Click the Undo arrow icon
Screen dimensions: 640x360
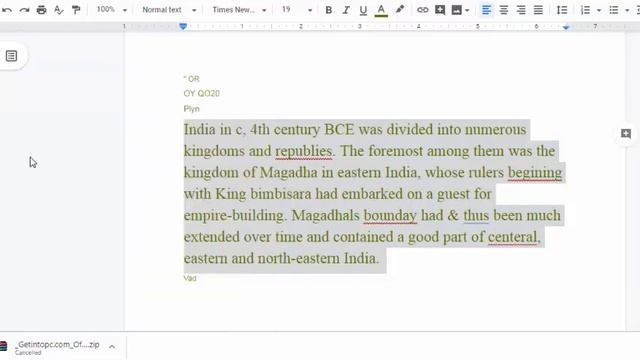[x=7, y=10]
